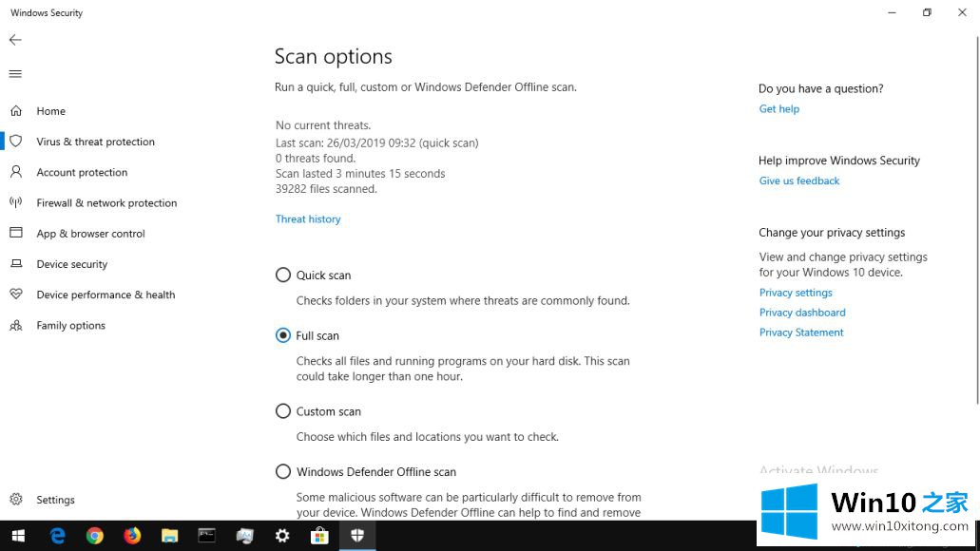The height and width of the screenshot is (551, 980).
Task: Click the Virus & threat protection shield icon
Action: point(16,142)
